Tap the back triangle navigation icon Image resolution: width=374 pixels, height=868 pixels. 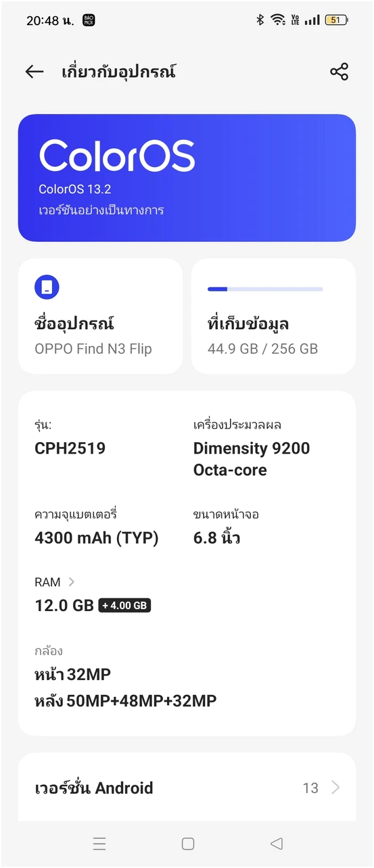pos(276,843)
